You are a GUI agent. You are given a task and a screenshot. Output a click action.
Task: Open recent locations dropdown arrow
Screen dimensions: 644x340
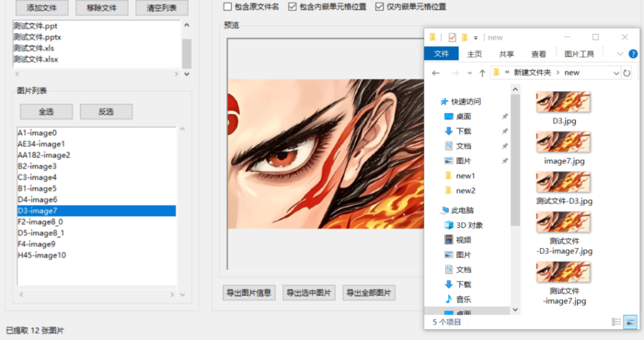coord(469,73)
